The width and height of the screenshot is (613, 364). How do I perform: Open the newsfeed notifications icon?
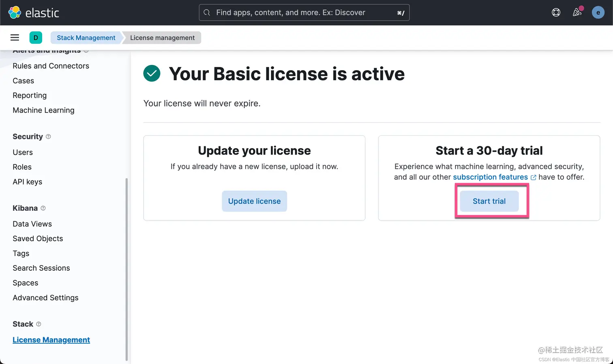point(577,12)
